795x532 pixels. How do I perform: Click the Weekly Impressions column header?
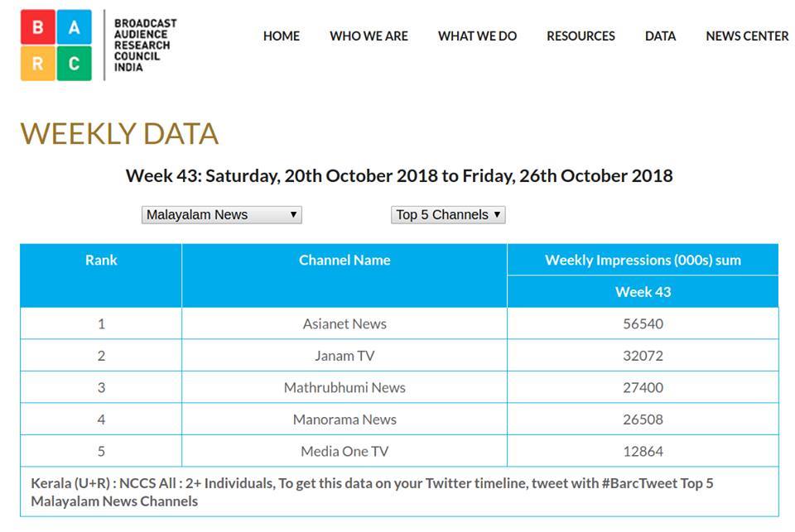tap(643, 260)
